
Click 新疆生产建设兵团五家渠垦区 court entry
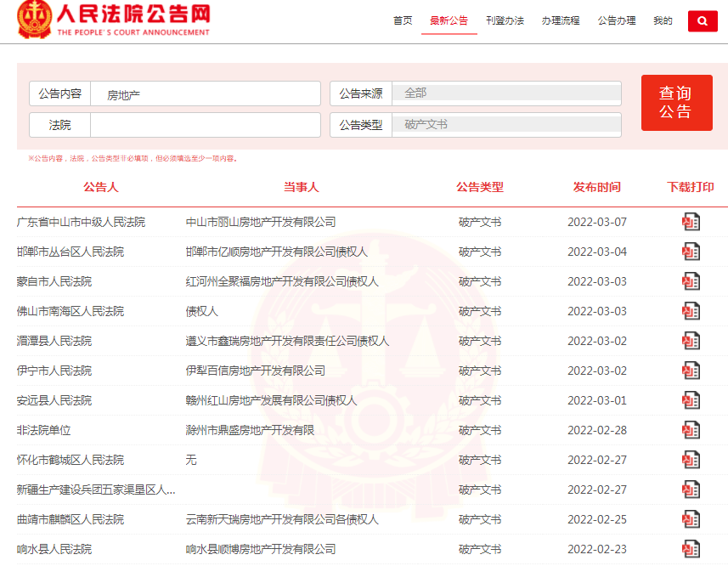(x=96, y=490)
